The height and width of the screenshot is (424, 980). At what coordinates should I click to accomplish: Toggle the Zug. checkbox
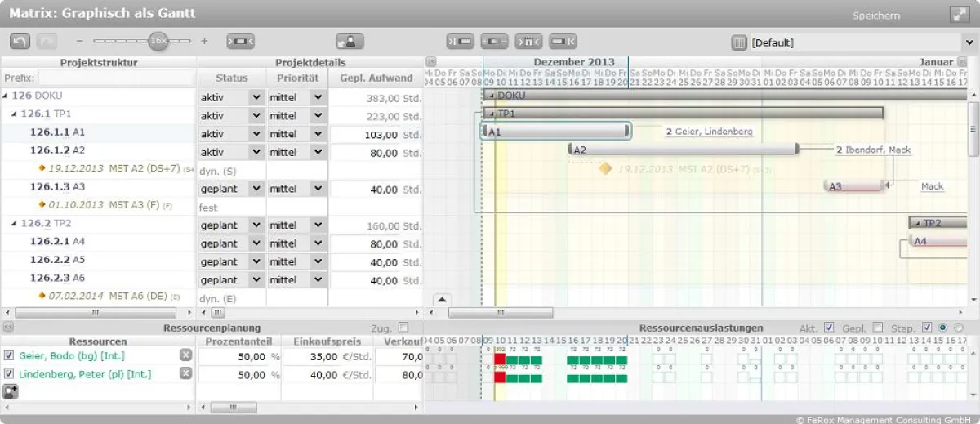(x=403, y=327)
